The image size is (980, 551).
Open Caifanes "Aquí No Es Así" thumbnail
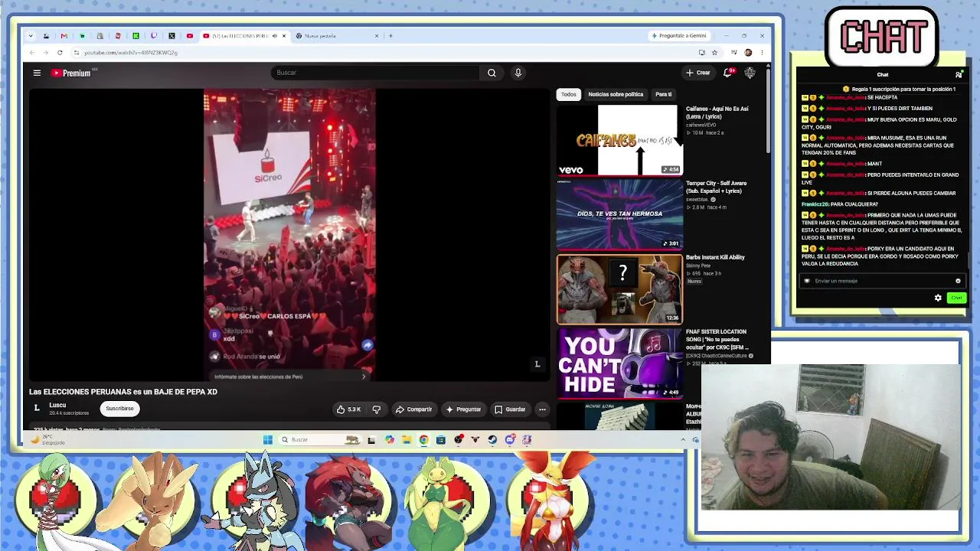pyautogui.click(x=619, y=140)
